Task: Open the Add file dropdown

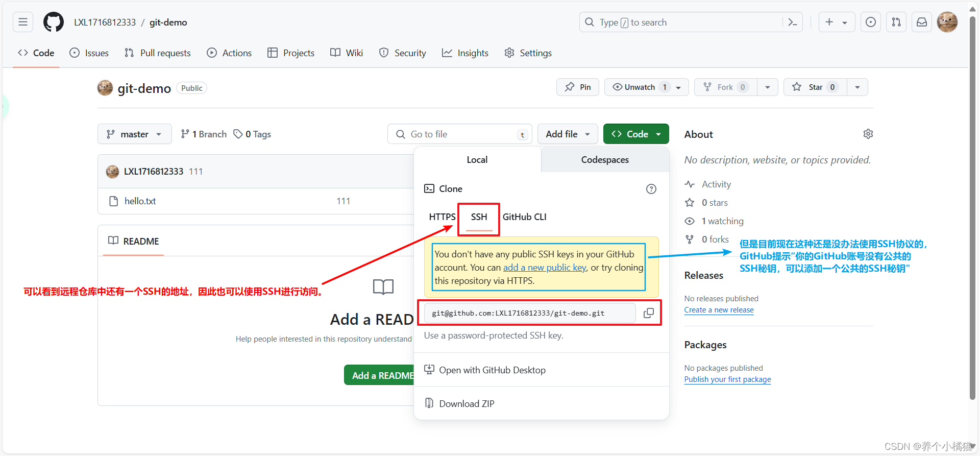Action: [x=568, y=134]
